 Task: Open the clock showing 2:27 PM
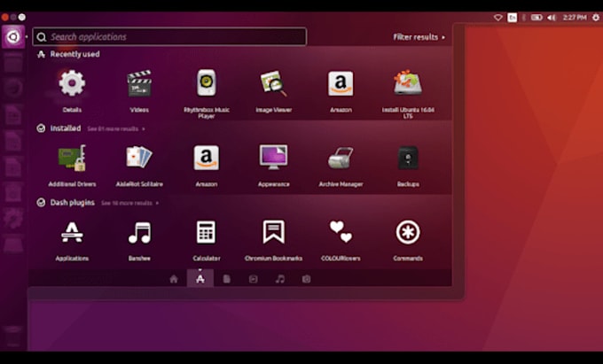point(575,18)
